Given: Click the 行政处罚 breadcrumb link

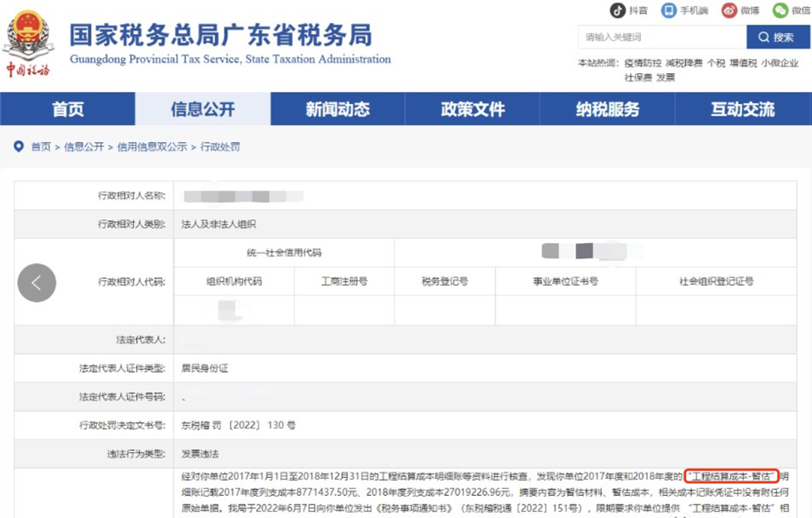Looking at the screenshot, I should [x=220, y=147].
